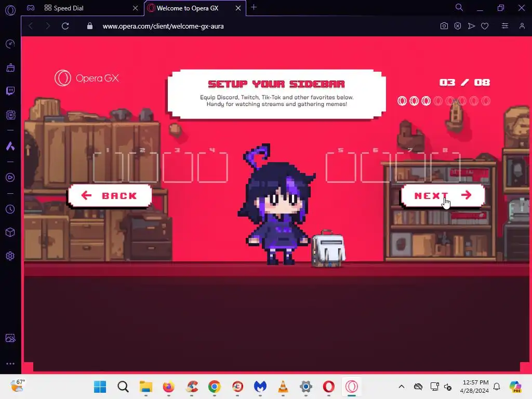Click the NEXT button
This screenshot has height=399, width=532.
(x=443, y=196)
